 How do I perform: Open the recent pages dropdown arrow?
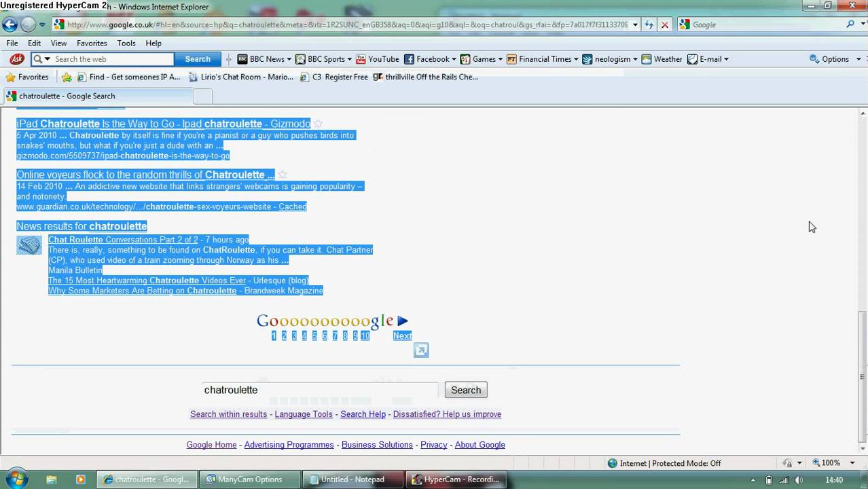[x=42, y=24]
